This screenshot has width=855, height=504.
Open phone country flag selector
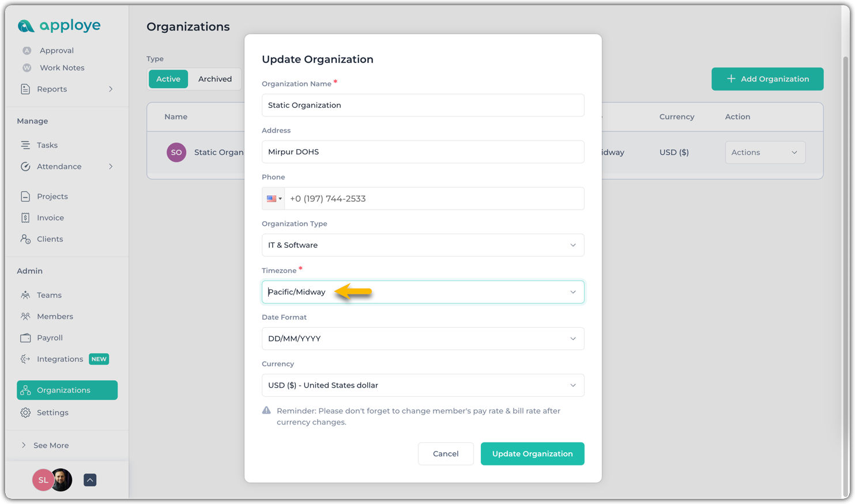(x=274, y=199)
